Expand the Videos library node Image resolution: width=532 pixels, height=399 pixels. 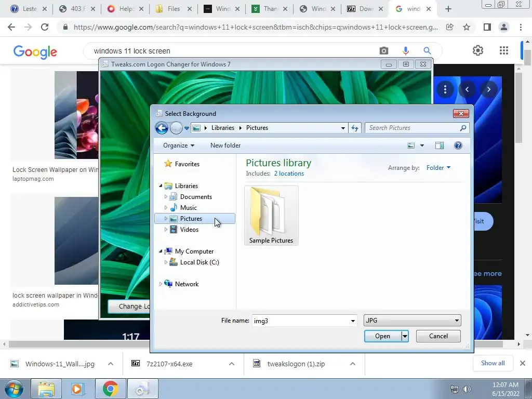166,229
